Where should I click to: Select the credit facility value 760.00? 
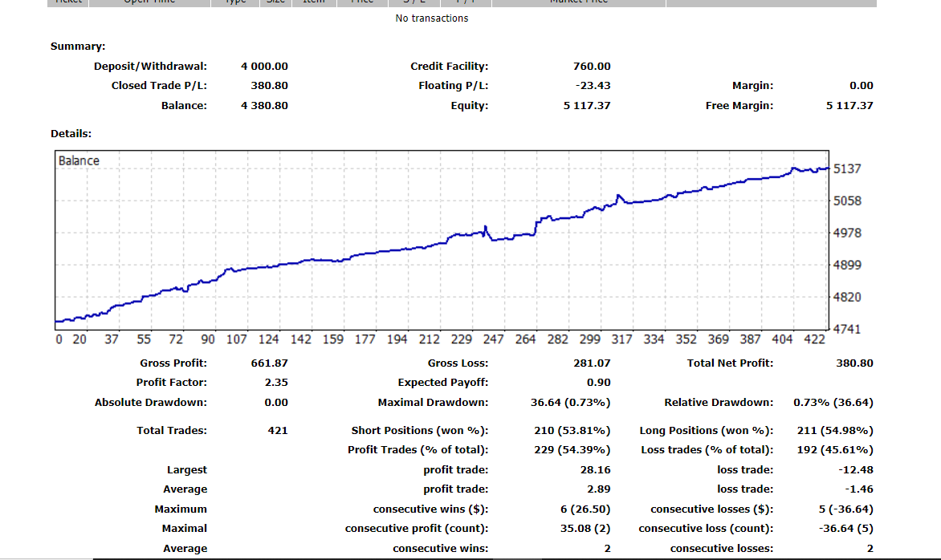[592, 66]
